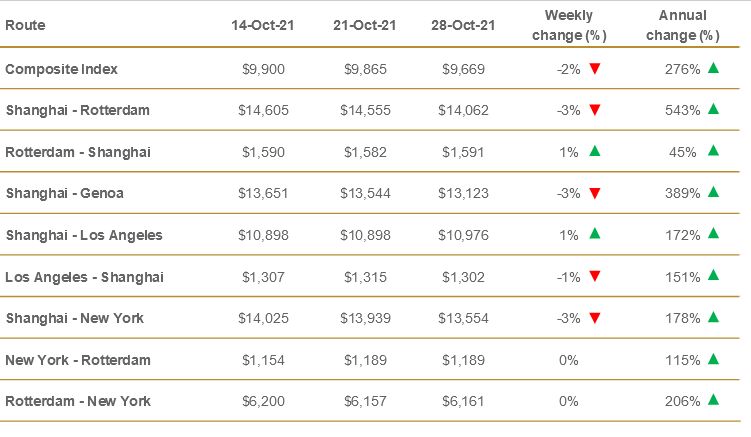Click red weekly arrow in Shanghai - New York row
This screenshot has height=437, width=751.
tap(594, 318)
